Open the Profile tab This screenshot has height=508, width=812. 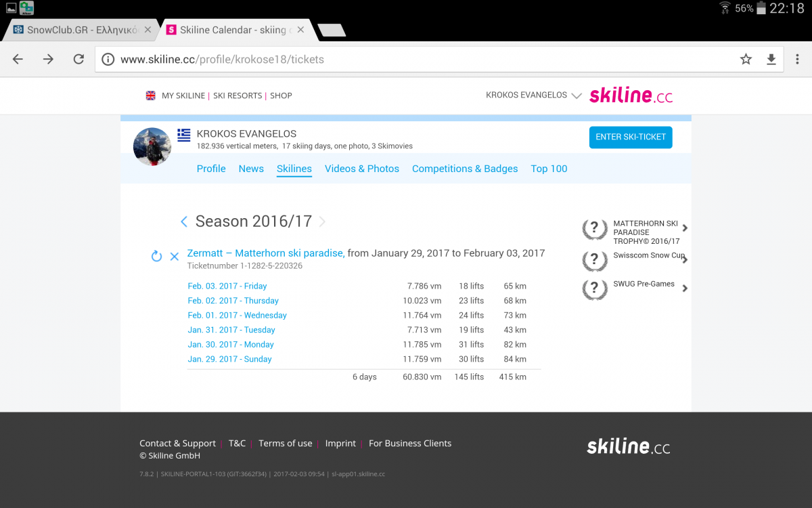(x=211, y=169)
